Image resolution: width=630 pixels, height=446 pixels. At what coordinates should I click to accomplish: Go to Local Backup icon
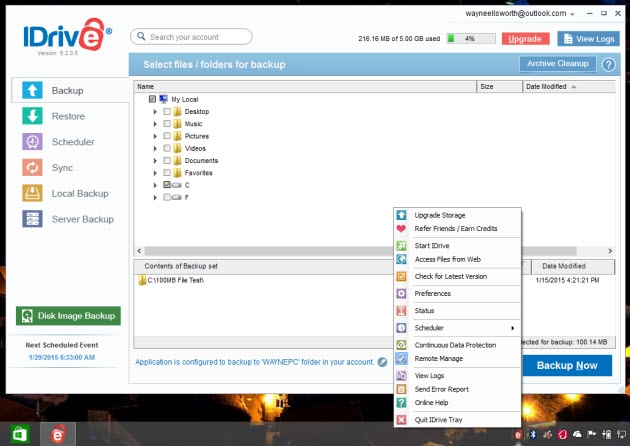click(32, 193)
